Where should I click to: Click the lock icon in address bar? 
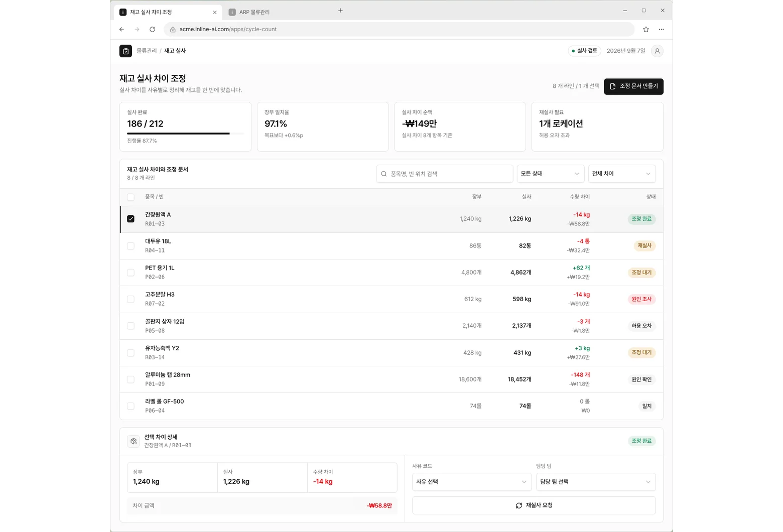(173, 29)
